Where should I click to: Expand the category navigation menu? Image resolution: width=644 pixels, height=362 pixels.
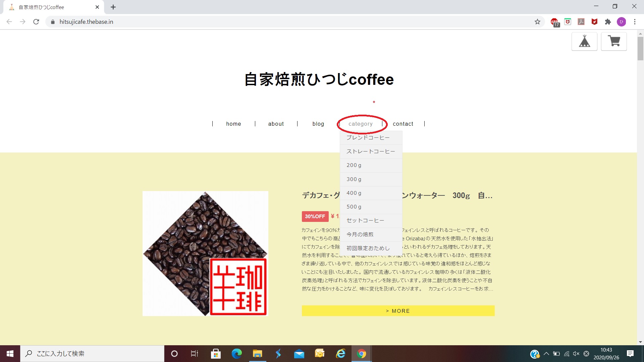(361, 124)
